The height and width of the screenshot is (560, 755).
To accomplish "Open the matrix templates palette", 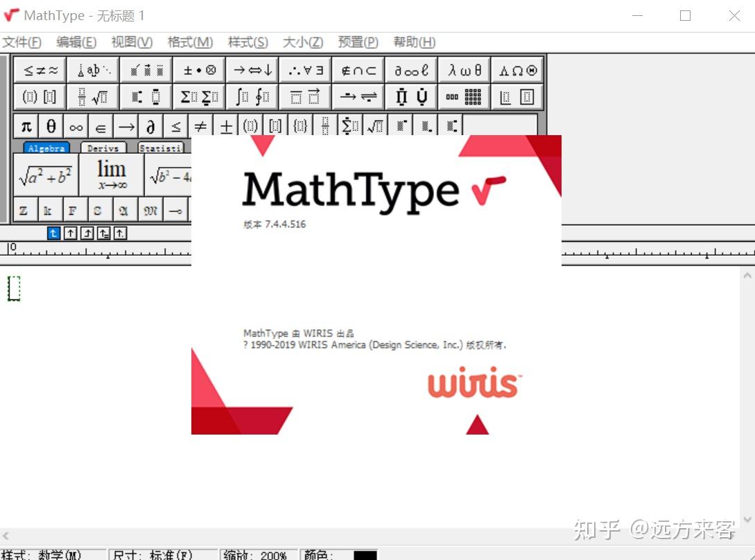I will point(464,96).
